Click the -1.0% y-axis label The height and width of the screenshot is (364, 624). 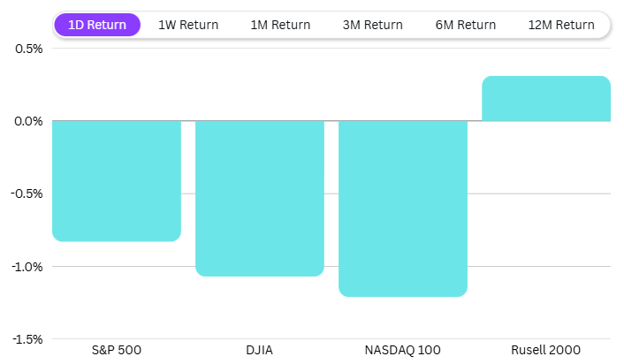click(x=27, y=266)
